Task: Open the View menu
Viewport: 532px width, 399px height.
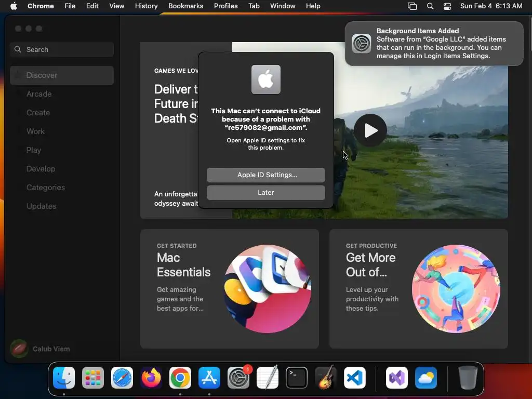Action: 116,6
